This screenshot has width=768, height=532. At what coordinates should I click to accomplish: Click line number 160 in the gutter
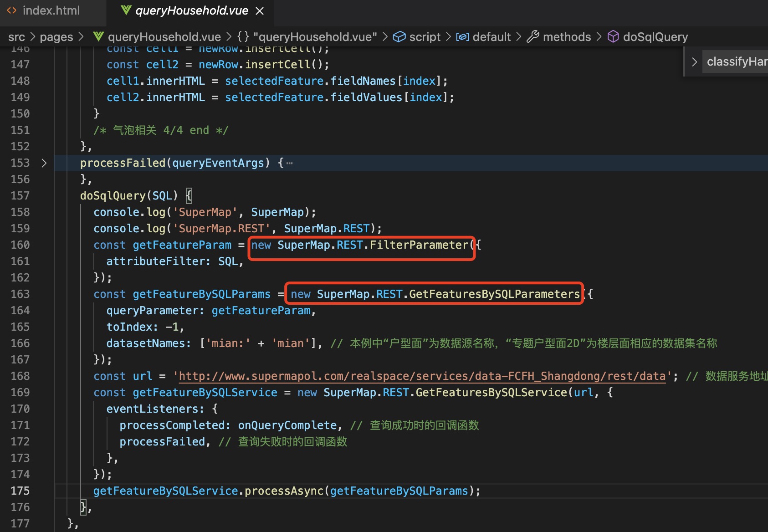pos(20,245)
